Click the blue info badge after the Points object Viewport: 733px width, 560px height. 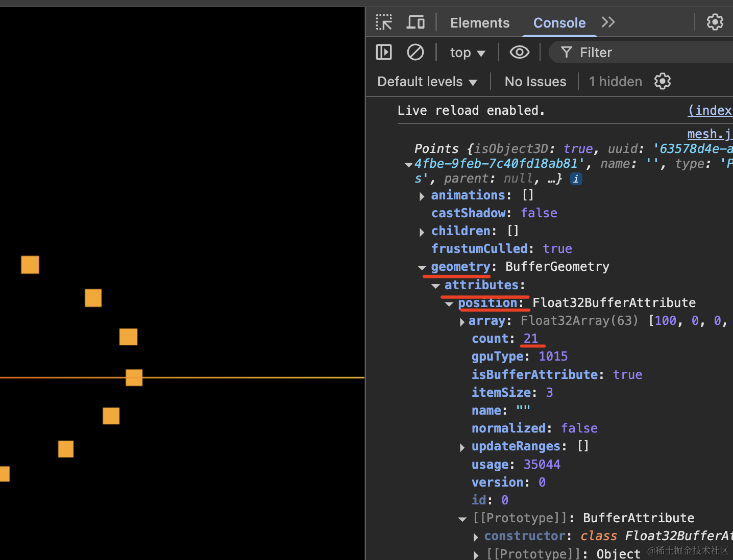coord(576,179)
